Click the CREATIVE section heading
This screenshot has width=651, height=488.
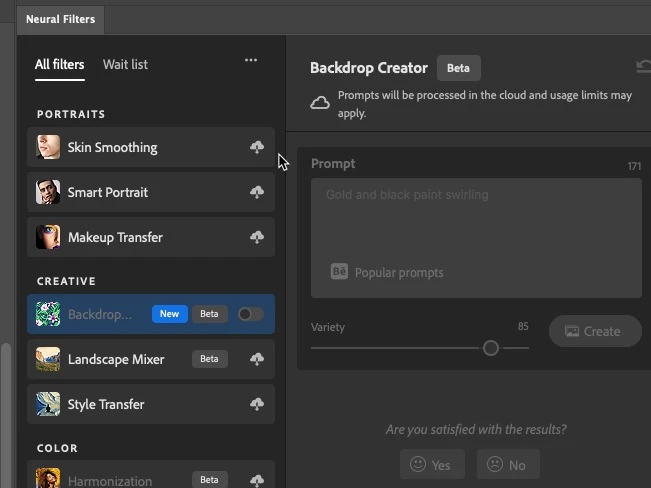point(66,281)
